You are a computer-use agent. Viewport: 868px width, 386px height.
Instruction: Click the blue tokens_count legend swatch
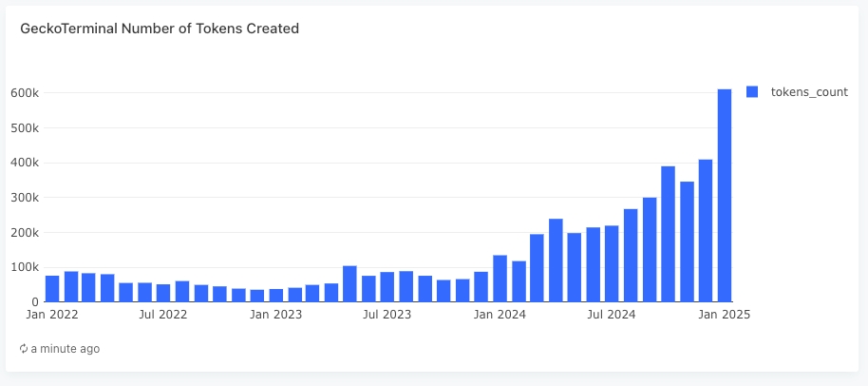click(x=752, y=91)
